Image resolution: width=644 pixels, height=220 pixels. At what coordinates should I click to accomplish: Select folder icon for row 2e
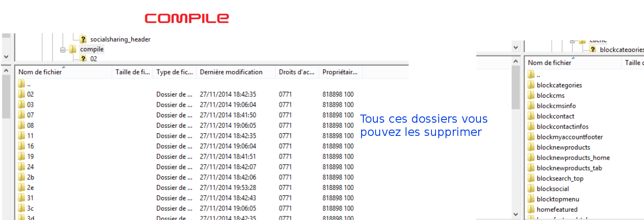(21, 187)
